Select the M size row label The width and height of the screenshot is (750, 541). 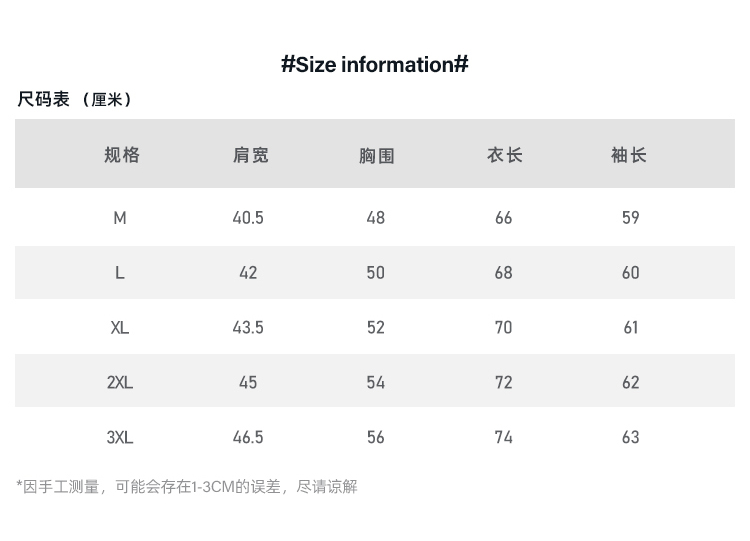click(120, 218)
